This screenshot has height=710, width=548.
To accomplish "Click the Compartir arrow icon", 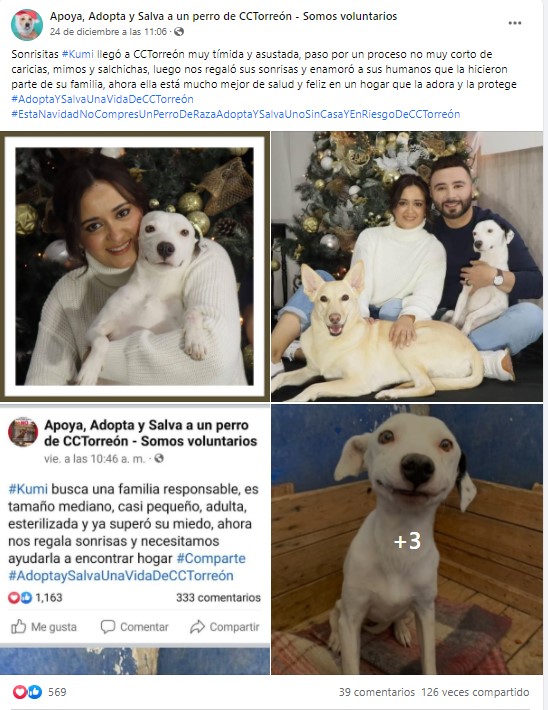I will [x=197, y=627].
